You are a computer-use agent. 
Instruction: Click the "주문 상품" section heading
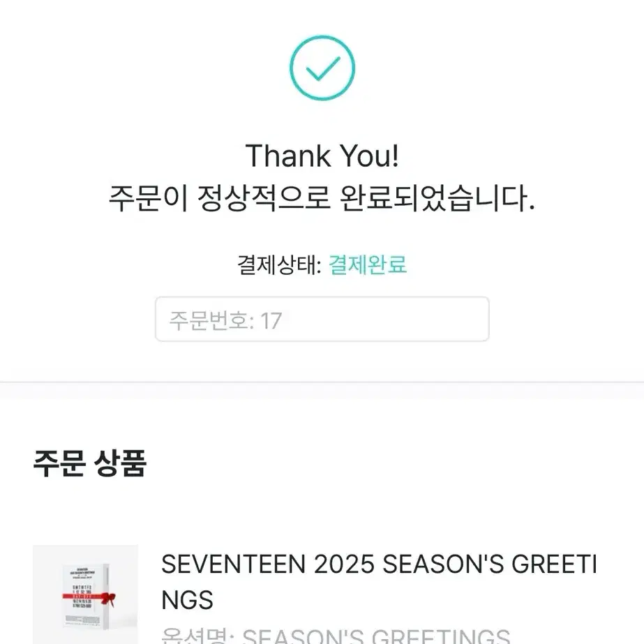tap(90, 463)
